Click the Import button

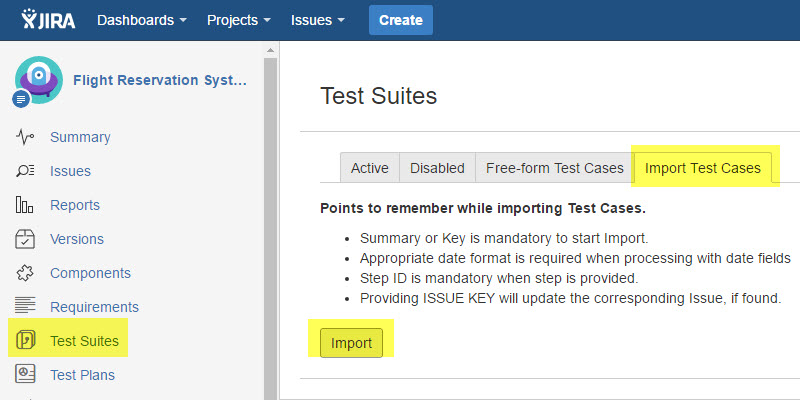(x=351, y=343)
